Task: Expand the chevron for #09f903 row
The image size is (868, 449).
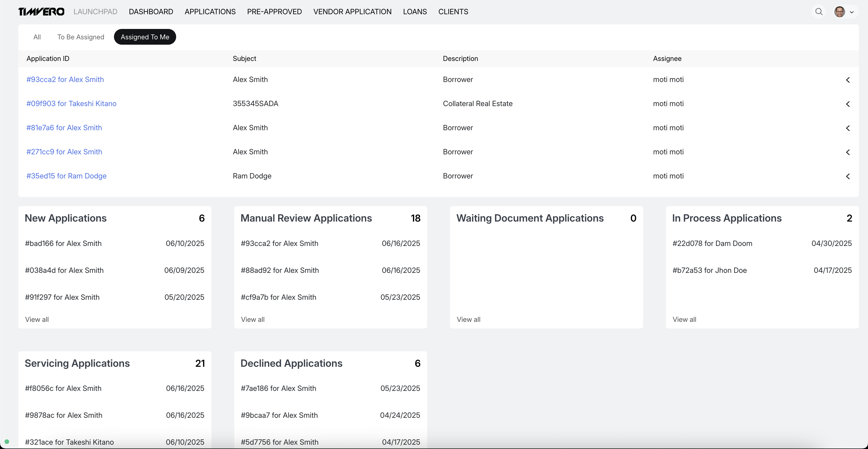Action: [848, 104]
